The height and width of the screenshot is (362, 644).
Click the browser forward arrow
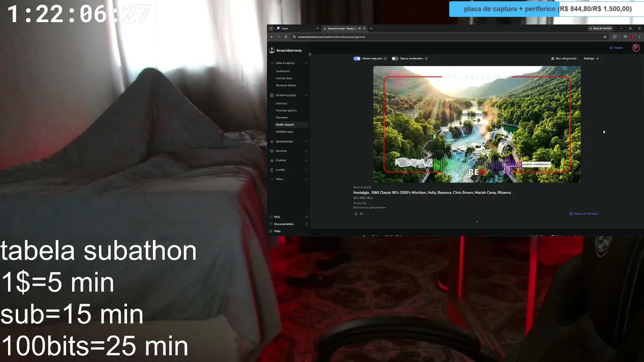point(278,37)
